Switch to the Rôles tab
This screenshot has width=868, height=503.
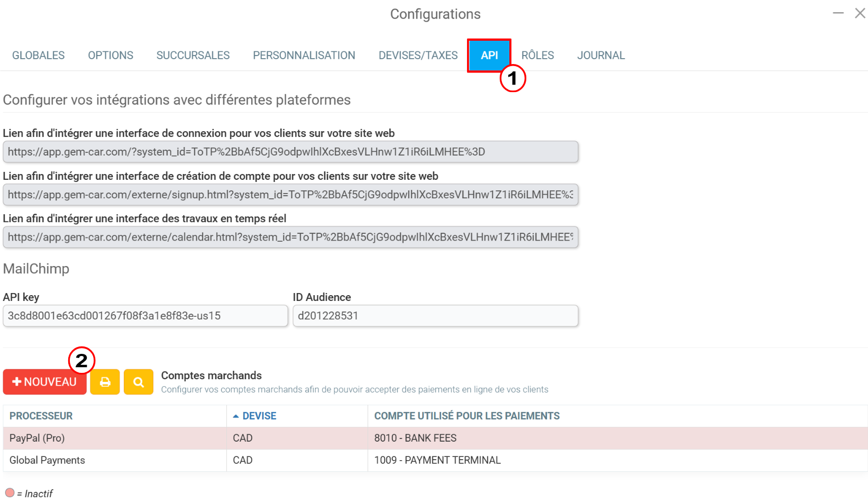537,56
